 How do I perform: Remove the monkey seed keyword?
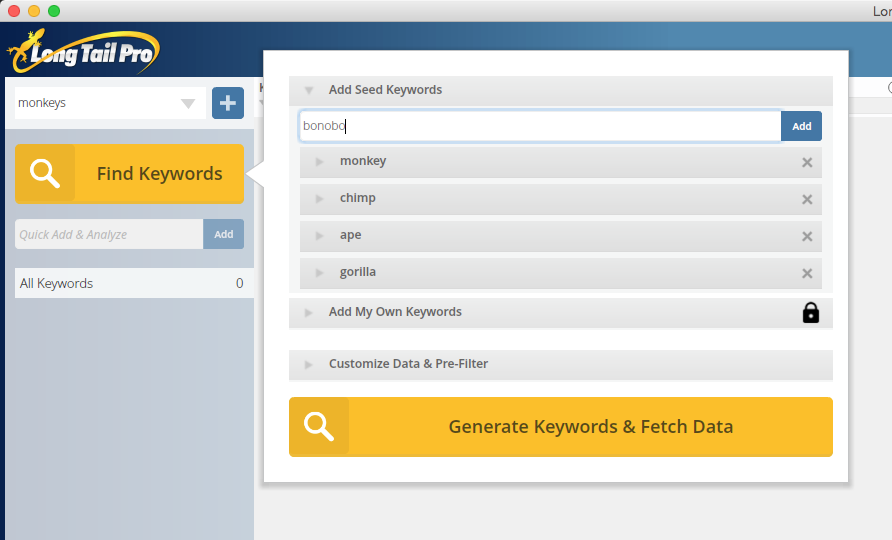807,162
